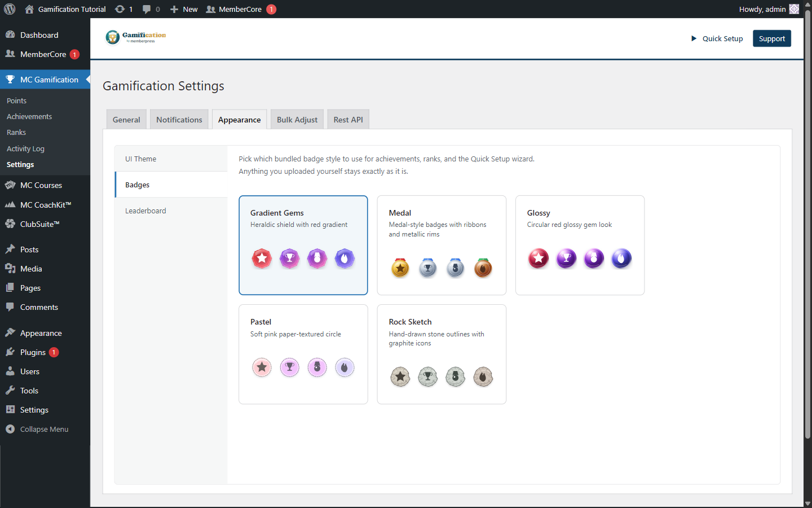812x508 pixels.
Task: Click the blue flame Glossy badge
Action: [x=621, y=259]
